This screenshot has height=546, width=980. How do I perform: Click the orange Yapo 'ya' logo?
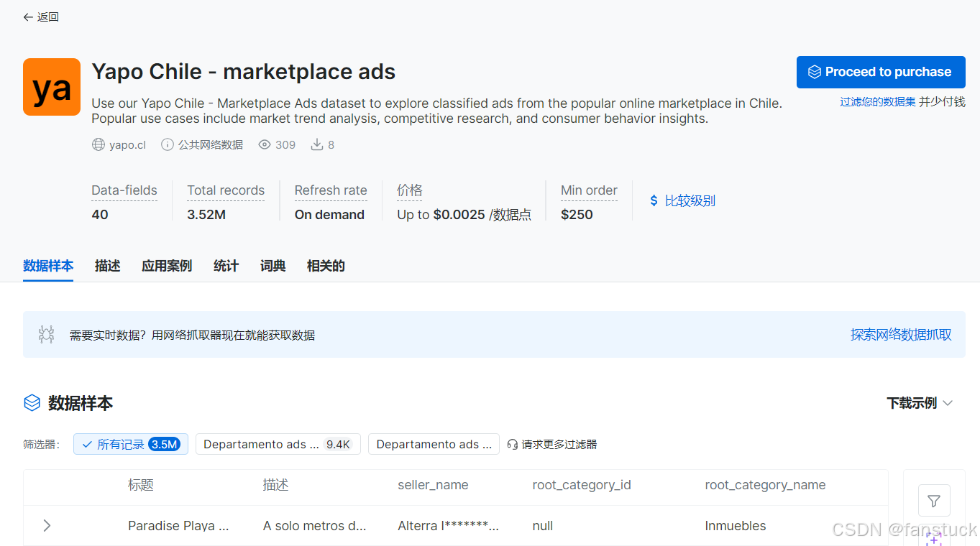click(x=52, y=87)
